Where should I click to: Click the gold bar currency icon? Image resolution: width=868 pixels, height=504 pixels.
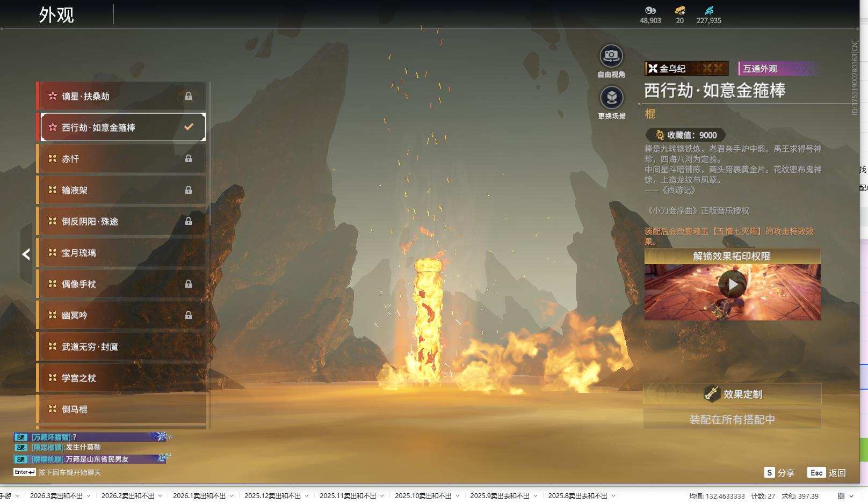(679, 10)
